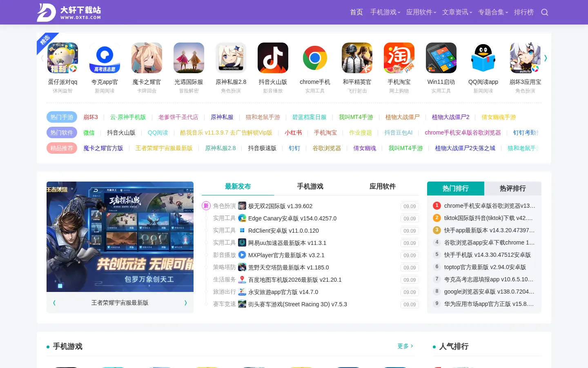
Task: Click the 精品推荐 tag button
Action: (62, 148)
